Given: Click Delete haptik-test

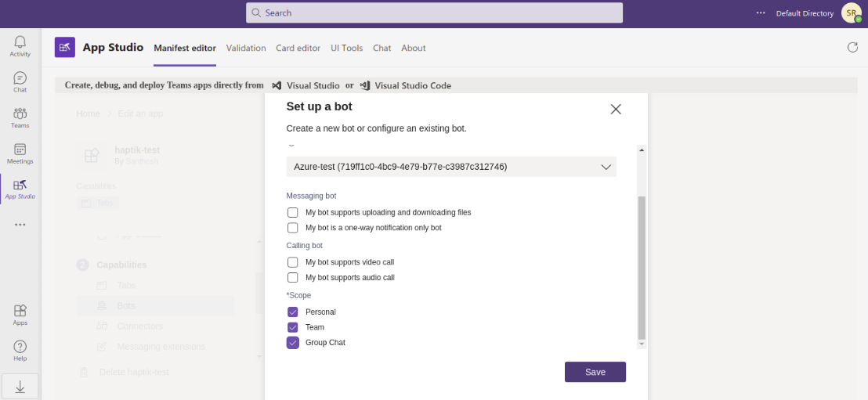Looking at the screenshot, I should [134, 373].
